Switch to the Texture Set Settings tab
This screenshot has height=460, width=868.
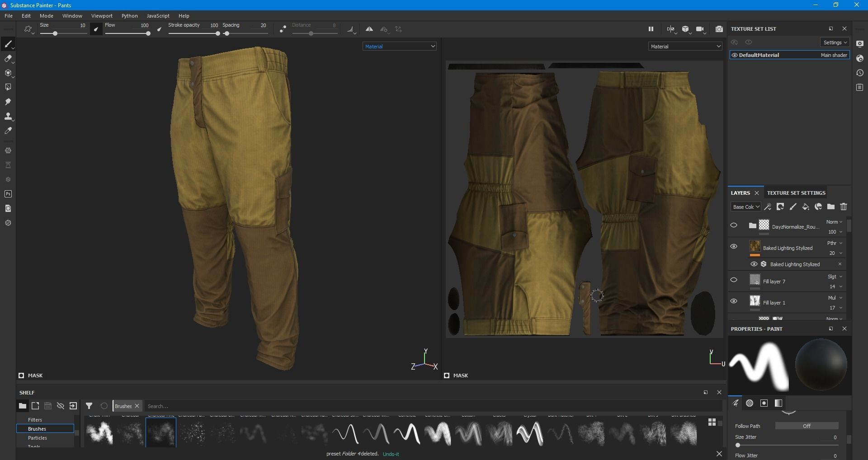pyautogui.click(x=796, y=192)
